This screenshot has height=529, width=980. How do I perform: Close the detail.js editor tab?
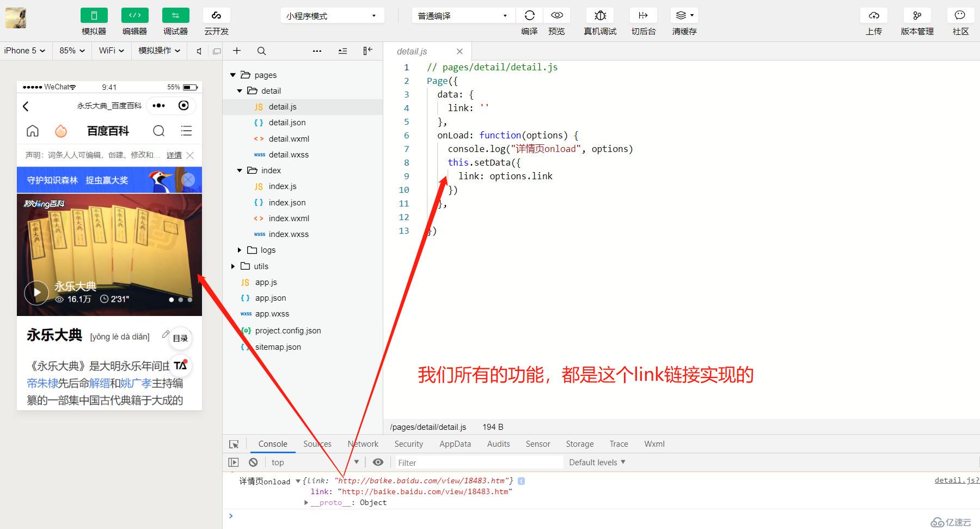pyautogui.click(x=460, y=51)
